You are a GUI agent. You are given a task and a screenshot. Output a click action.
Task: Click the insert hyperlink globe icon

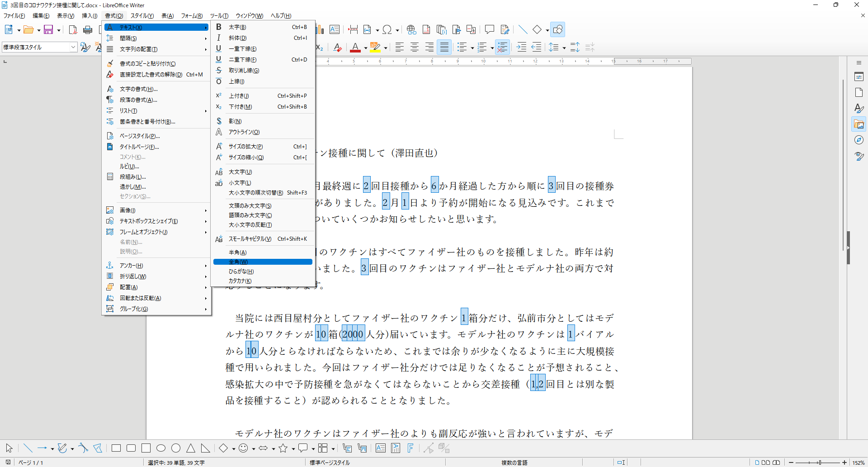(x=411, y=30)
